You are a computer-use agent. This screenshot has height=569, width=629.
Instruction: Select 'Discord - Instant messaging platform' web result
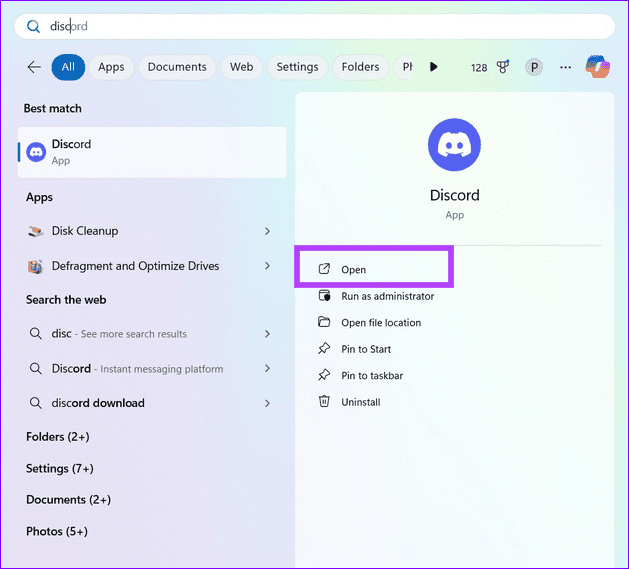152,369
